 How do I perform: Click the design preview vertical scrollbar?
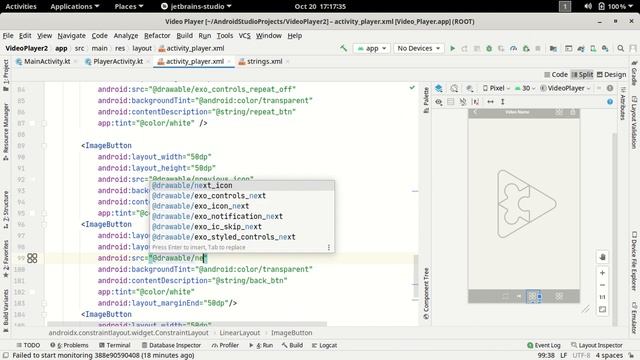pos(615,229)
